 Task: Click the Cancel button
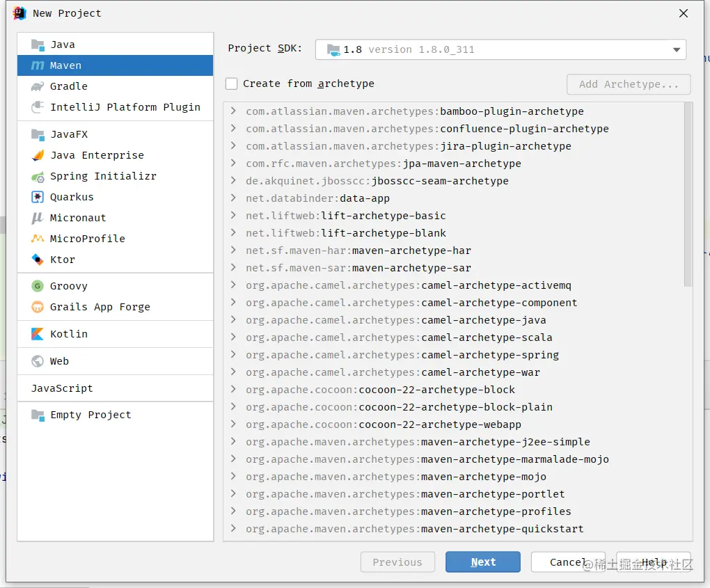click(x=568, y=562)
